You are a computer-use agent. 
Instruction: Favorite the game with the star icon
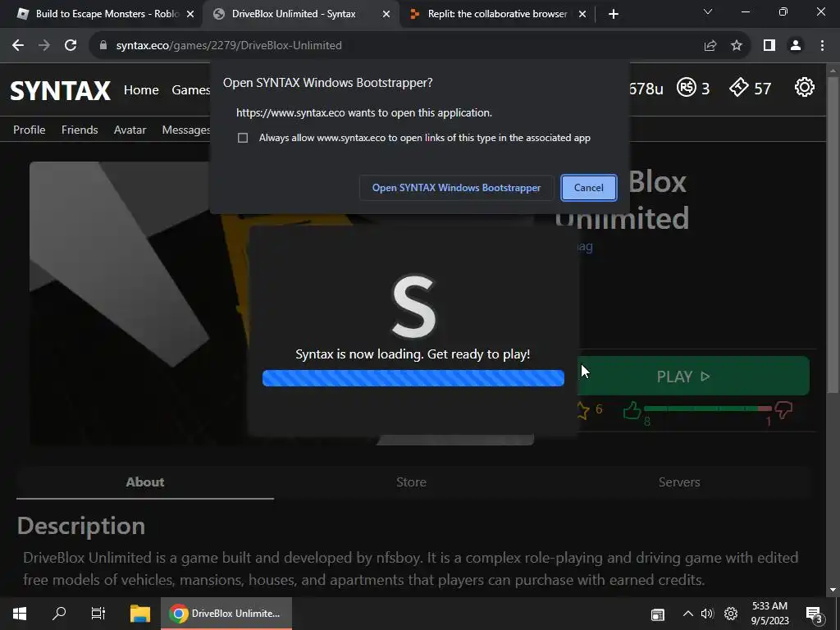pos(582,410)
